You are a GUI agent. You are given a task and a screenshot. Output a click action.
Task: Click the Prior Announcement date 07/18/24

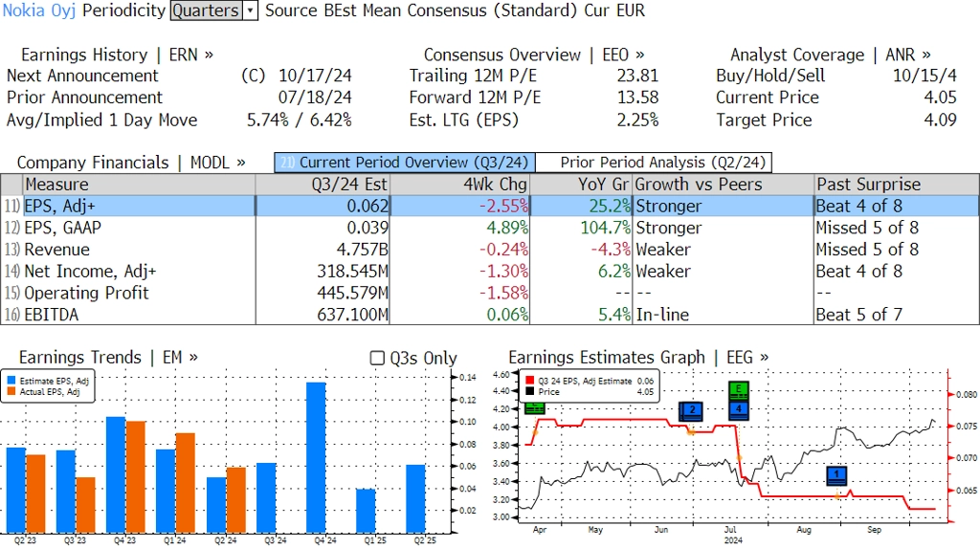[x=315, y=99]
